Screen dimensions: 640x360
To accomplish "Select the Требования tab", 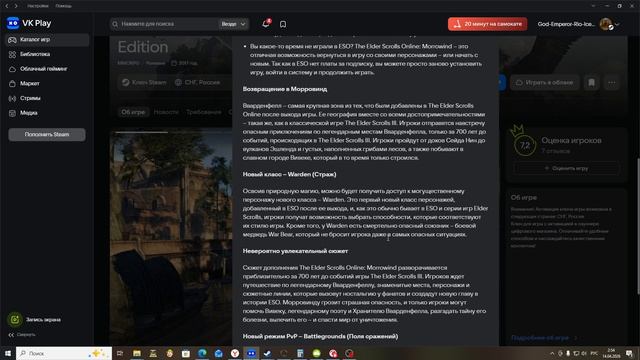I will click(x=204, y=112).
